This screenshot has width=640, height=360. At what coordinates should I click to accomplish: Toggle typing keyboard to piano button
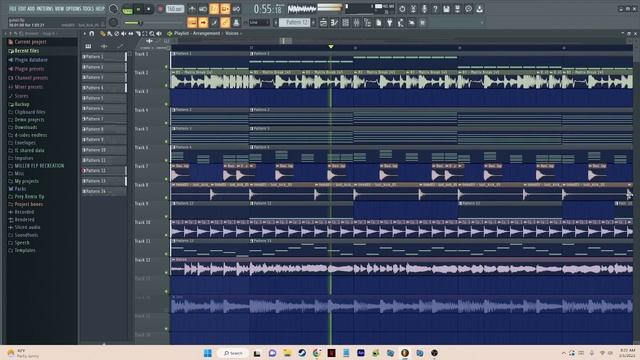click(x=192, y=23)
